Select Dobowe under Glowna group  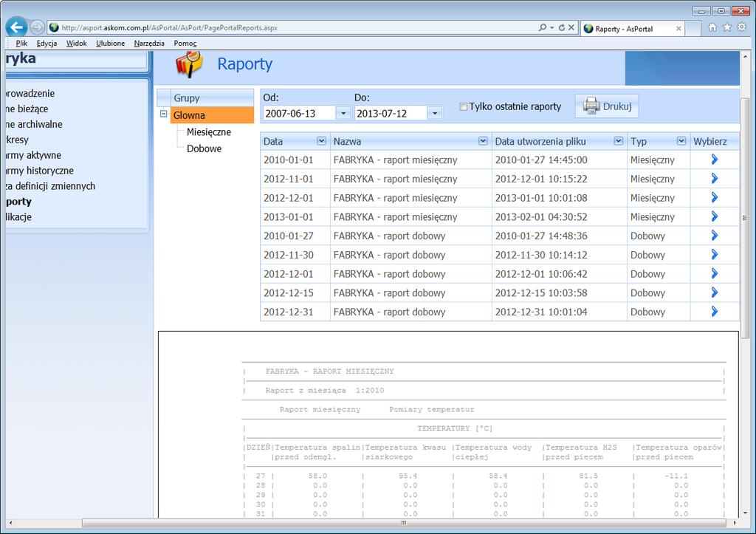[204, 148]
